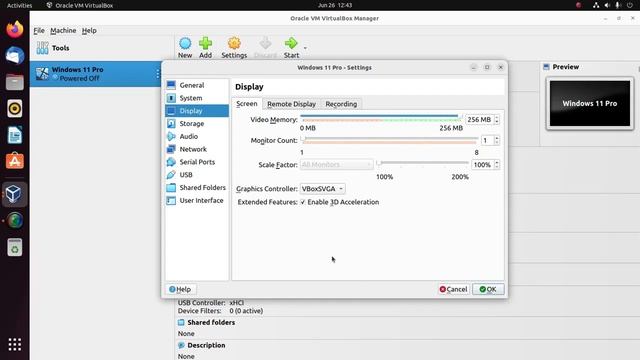Click the New machine toolbar icon
640x360 pixels.
[x=185, y=43]
